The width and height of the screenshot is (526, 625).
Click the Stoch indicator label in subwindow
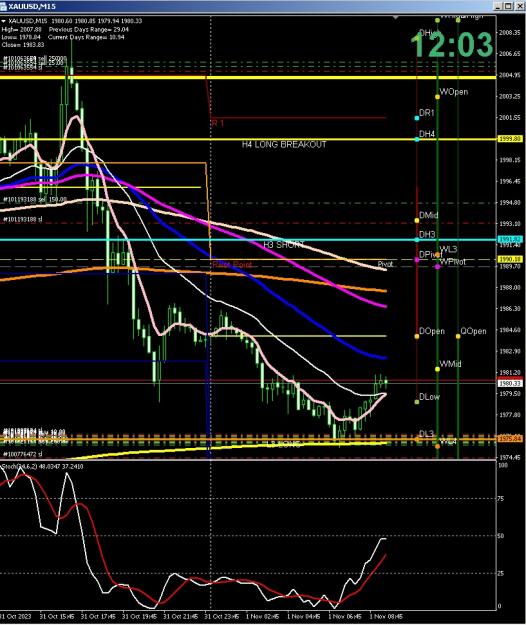coord(42,466)
